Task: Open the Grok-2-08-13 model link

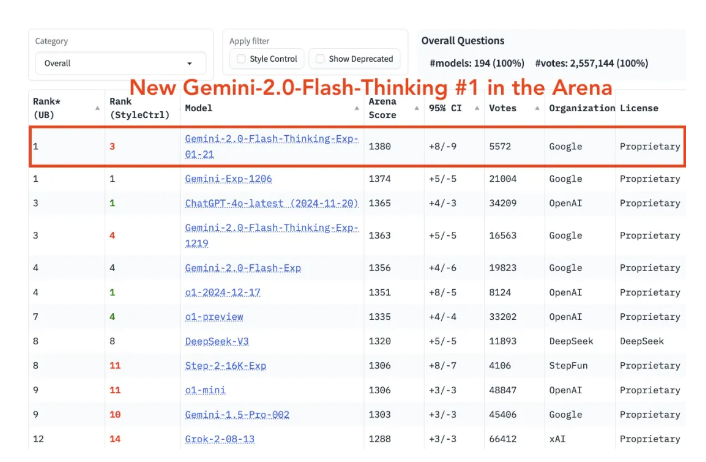Action: pos(219,439)
